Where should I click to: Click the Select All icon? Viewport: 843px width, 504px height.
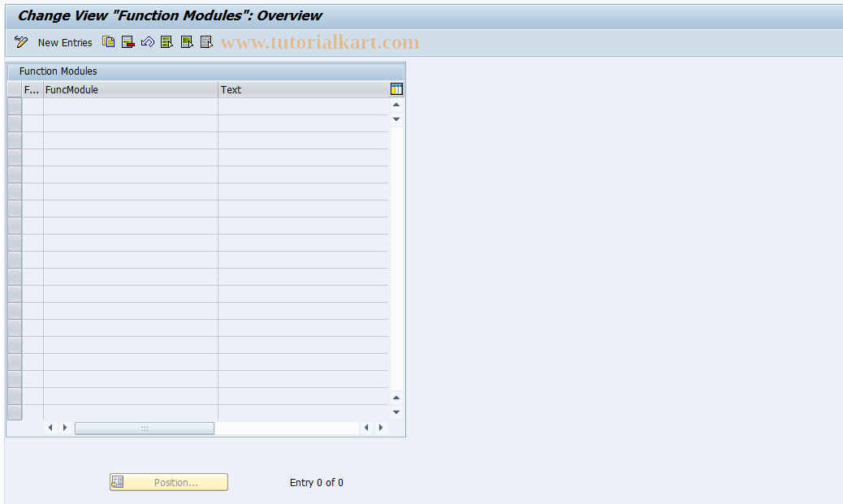point(166,41)
